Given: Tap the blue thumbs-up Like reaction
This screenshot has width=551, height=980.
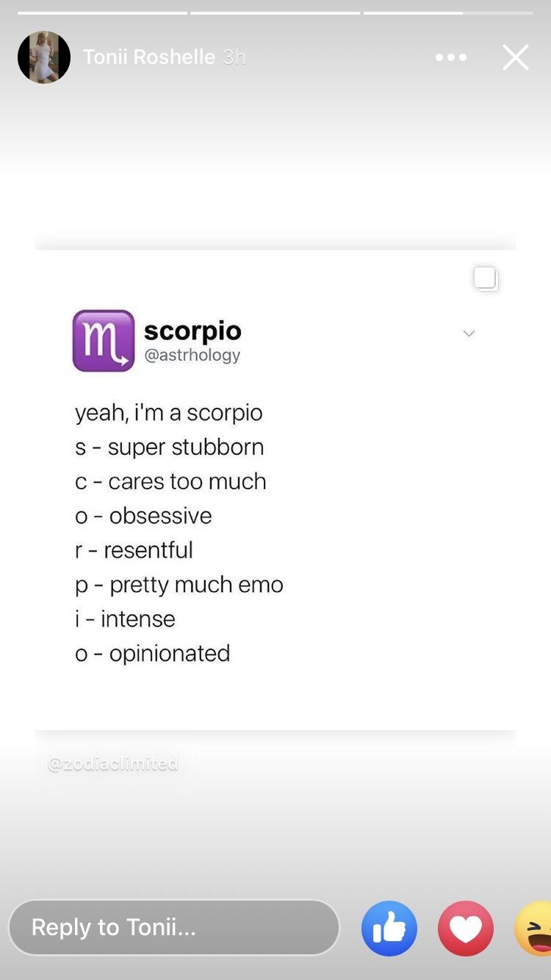Looking at the screenshot, I should pos(389,929).
